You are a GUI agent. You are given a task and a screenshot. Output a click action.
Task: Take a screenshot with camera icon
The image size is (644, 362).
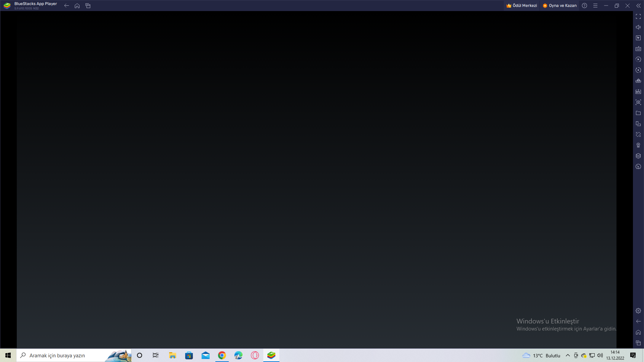638,102
